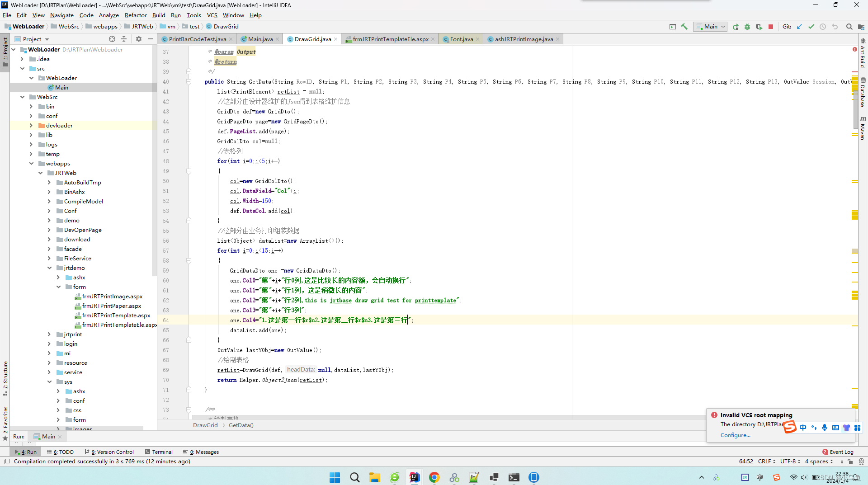Click the Locate/Scroll from Source target icon
Viewport: 868px width, 485px height.
pos(112,39)
